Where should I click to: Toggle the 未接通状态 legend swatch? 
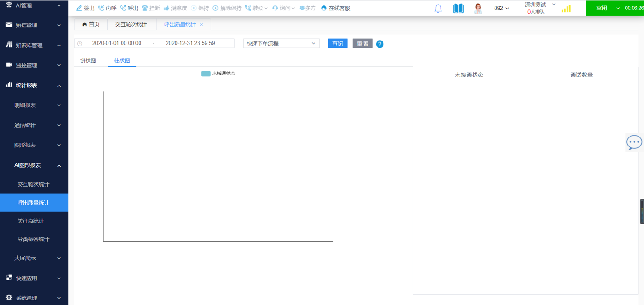pyautogui.click(x=206, y=73)
